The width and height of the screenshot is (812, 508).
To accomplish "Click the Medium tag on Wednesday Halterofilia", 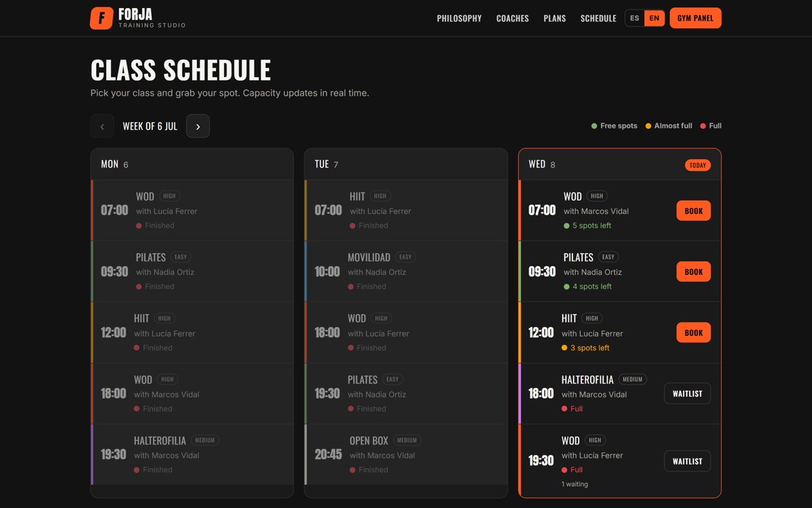I will (633, 379).
